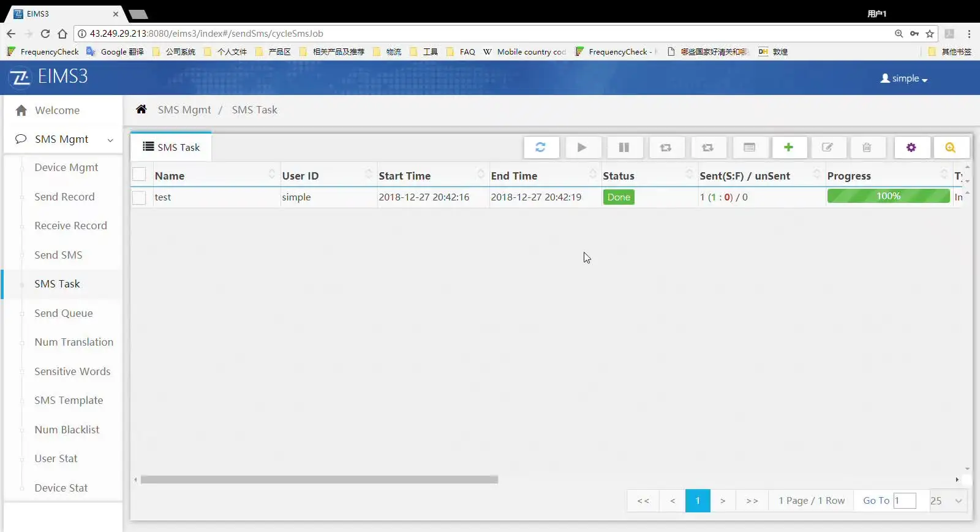Open Receive Record in the sidebar

click(x=70, y=226)
